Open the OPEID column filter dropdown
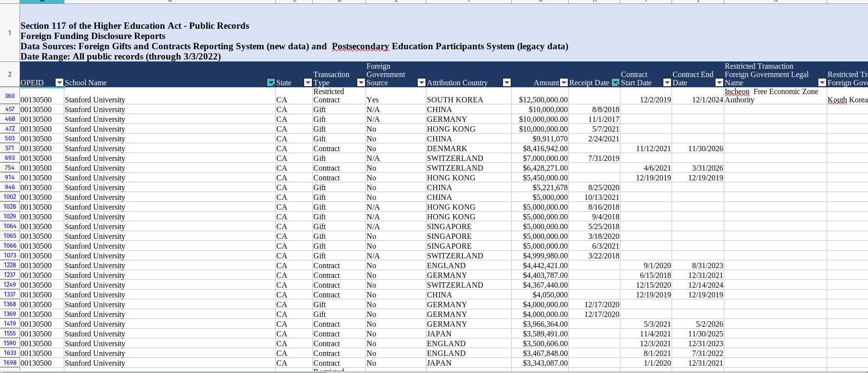Image resolution: width=868 pixels, height=373 pixels. pyautogui.click(x=59, y=83)
